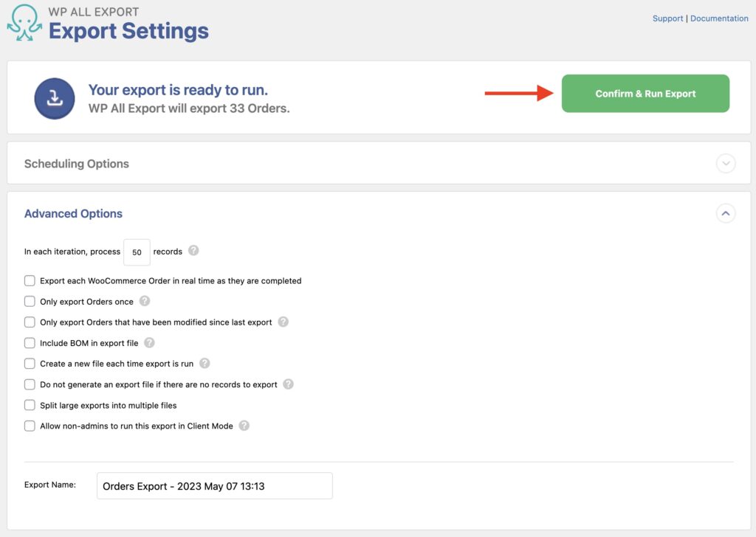
Task: Collapse the Advanced Options section
Action: coord(726,213)
